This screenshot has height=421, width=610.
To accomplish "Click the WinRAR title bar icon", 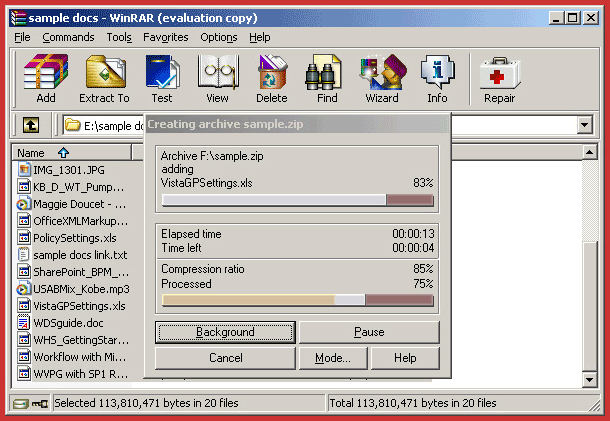I will 18,18.
